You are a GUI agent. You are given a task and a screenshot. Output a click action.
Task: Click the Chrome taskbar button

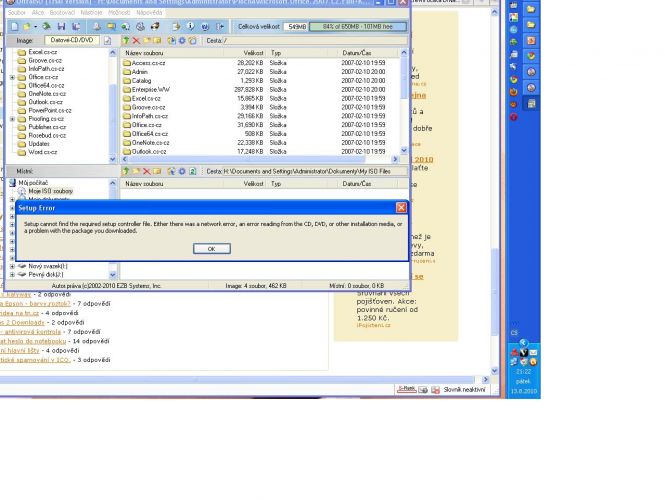tap(531, 56)
